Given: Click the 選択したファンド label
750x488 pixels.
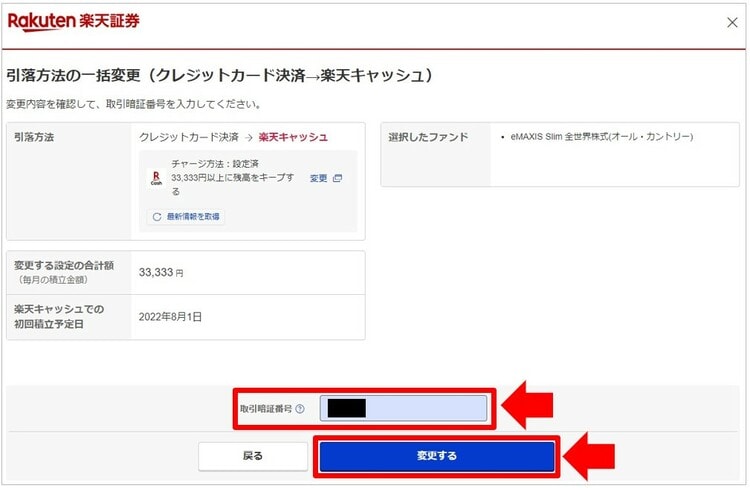Looking at the screenshot, I should [x=428, y=137].
